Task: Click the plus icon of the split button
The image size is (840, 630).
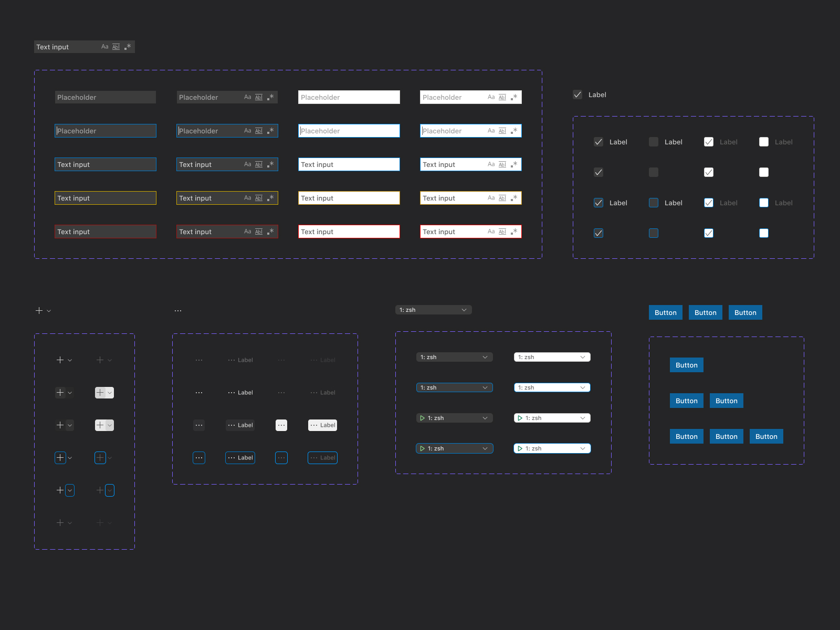Action: tap(39, 310)
